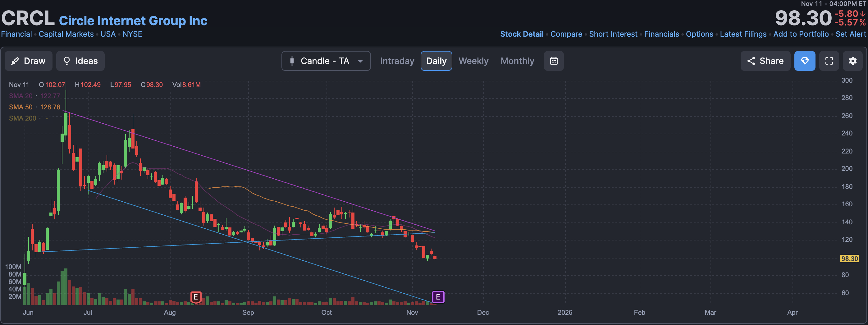The height and width of the screenshot is (325, 868).
Task: Click the -5.57% change value
Action: pos(850,23)
